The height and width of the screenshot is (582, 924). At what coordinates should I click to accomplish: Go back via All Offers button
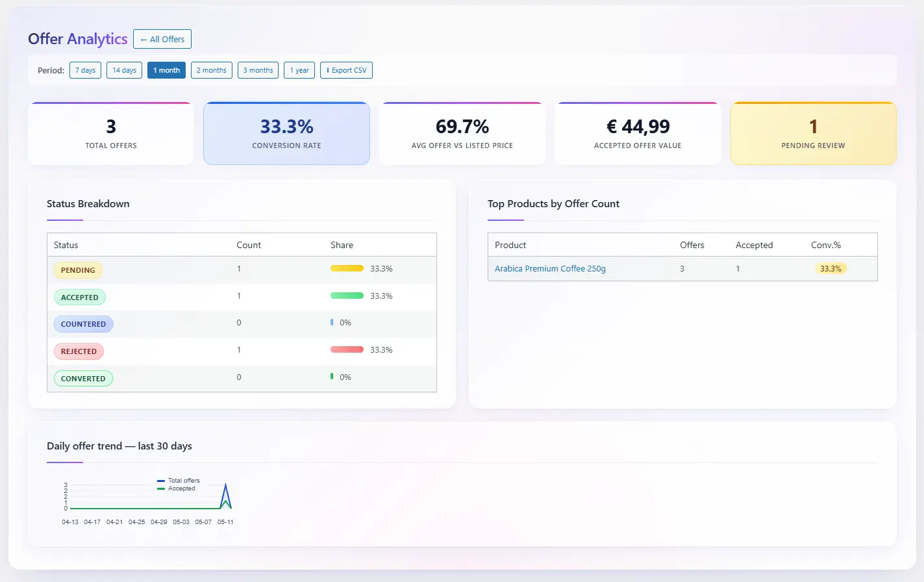tap(162, 39)
